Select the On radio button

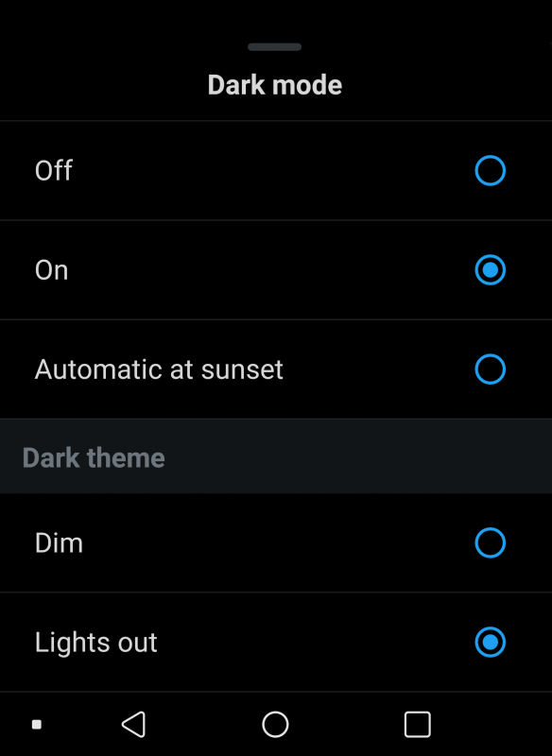491,269
